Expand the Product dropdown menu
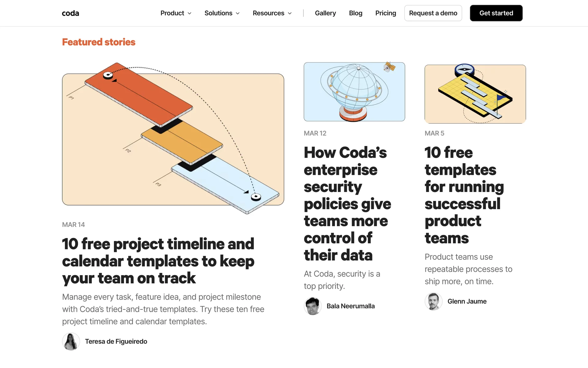 [176, 13]
